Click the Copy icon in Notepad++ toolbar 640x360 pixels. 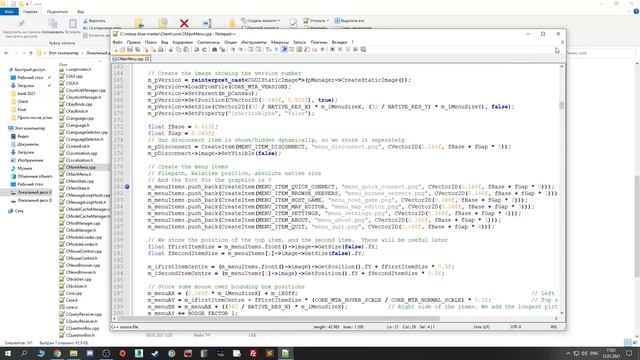tap(178, 49)
